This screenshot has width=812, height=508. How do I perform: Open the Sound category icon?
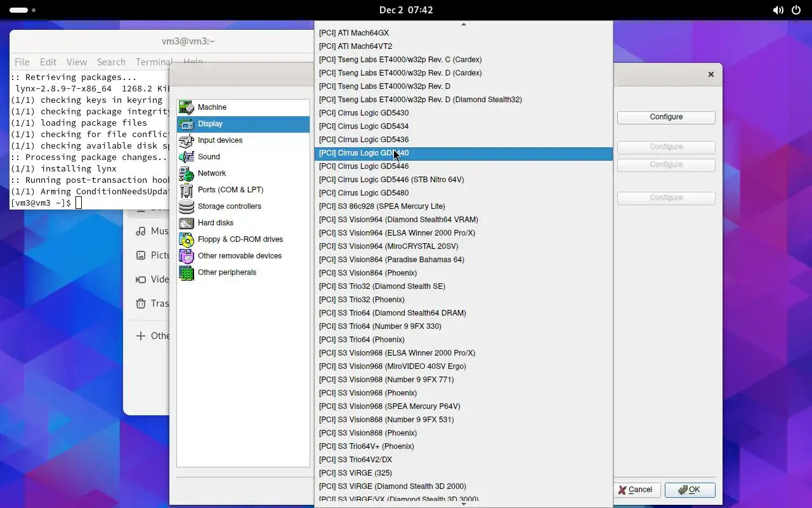[x=186, y=157]
